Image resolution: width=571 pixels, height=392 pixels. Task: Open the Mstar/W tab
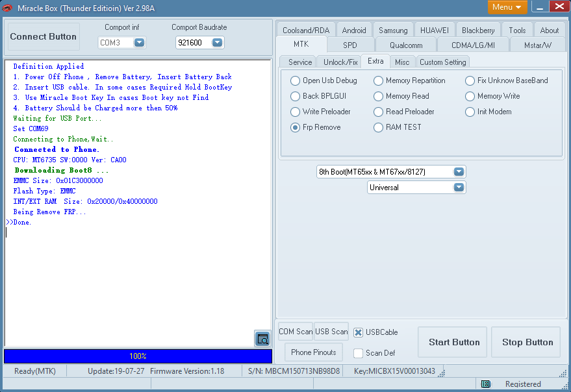click(x=538, y=45)
